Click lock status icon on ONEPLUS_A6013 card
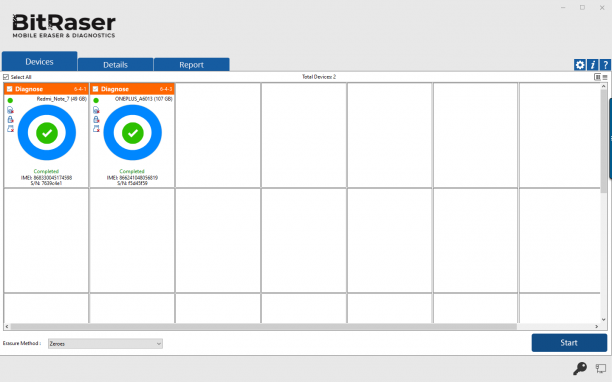This screenshot has width=612, height=382. [x=96, y=119]
